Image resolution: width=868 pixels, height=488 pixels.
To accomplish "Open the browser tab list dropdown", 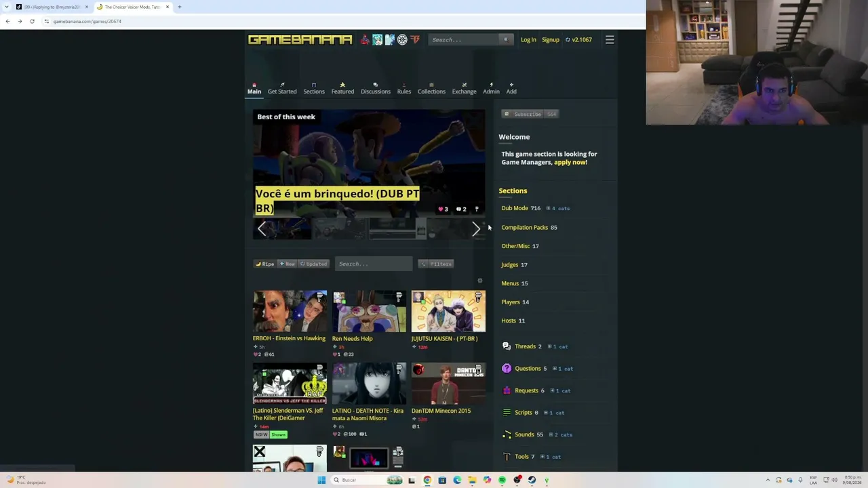I will pos(7,7).
